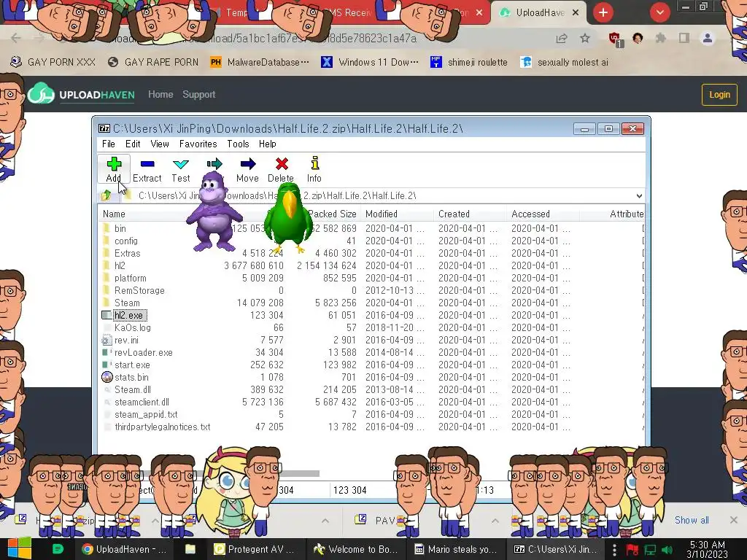Image resolution: width=747 pixels, height=560 pixels.
Task: Select the Steam.dll file
Action: pos(133,389)
